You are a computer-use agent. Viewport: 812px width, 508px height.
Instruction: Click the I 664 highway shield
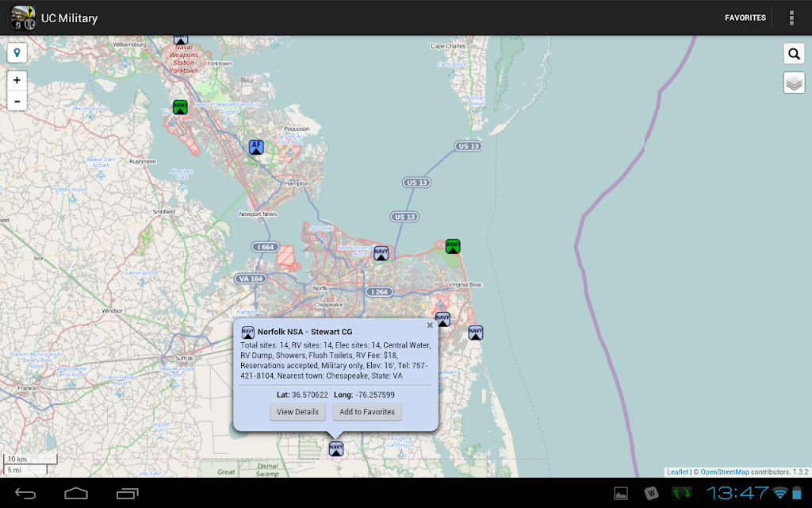(266, 248)
